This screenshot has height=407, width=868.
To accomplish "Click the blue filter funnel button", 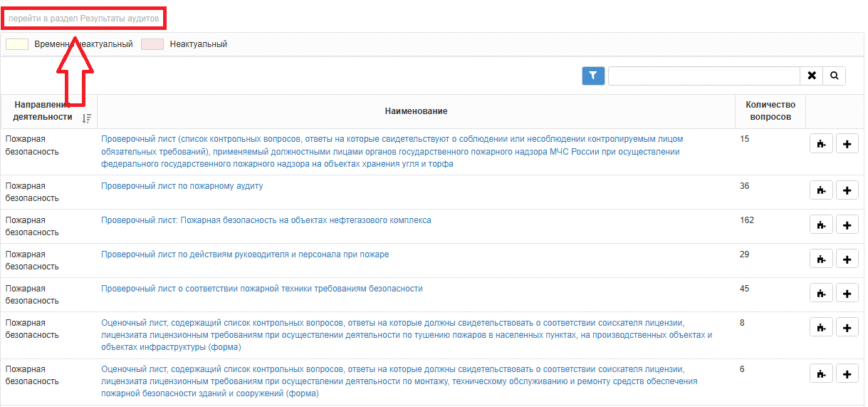I will coord(593,76).
